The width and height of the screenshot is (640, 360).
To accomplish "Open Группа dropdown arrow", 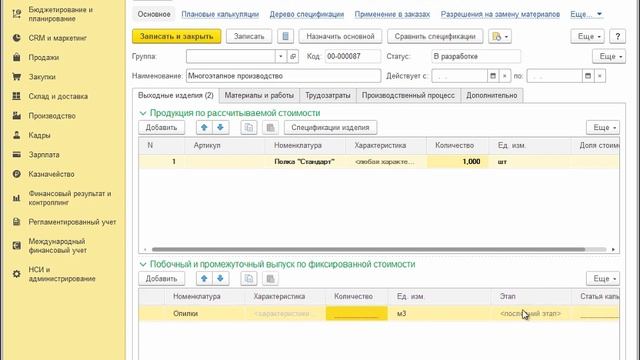I will pyautogui.click(x=280, y=56).
